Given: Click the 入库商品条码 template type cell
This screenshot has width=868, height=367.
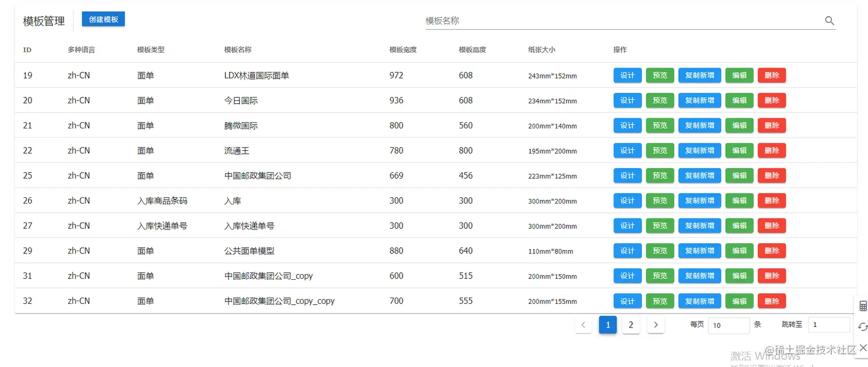Looking at the screenshot, I should tap(162, 201).
